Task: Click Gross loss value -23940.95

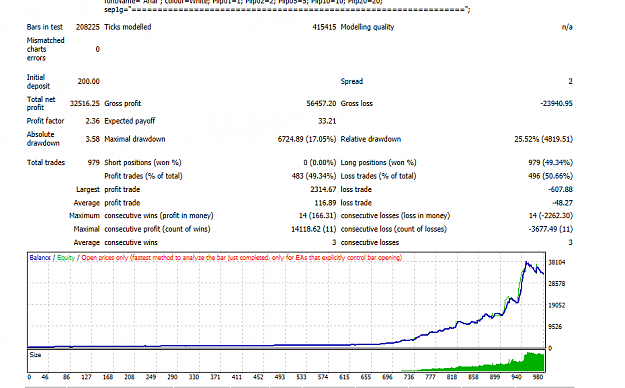Action: pos(556,103)
